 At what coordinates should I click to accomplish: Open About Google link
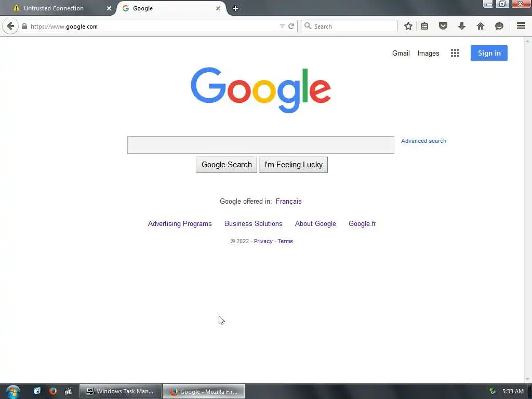pos(315,223)
